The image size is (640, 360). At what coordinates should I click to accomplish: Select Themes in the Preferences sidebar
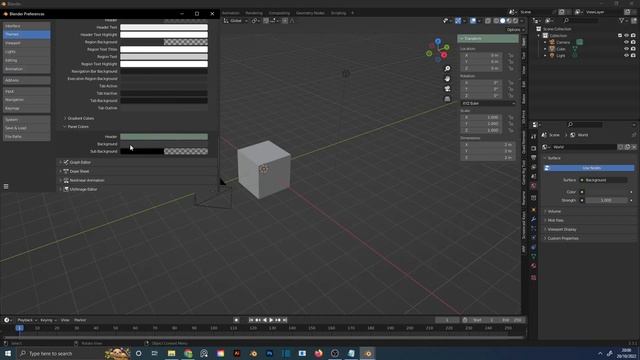pyautogui.click(x=27, y=34)
